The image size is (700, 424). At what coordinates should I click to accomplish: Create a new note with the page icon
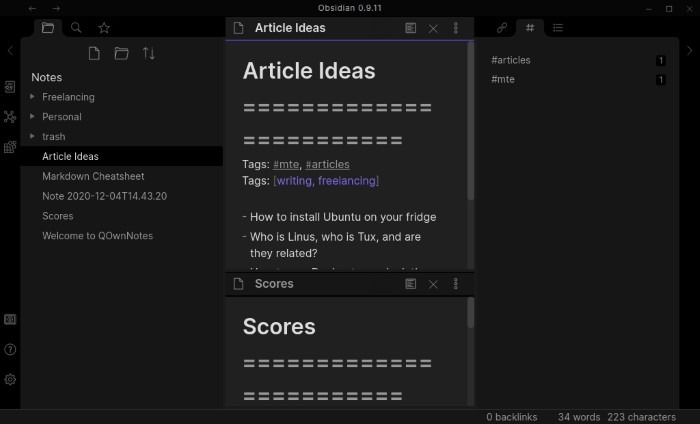[x=94, y=54]
